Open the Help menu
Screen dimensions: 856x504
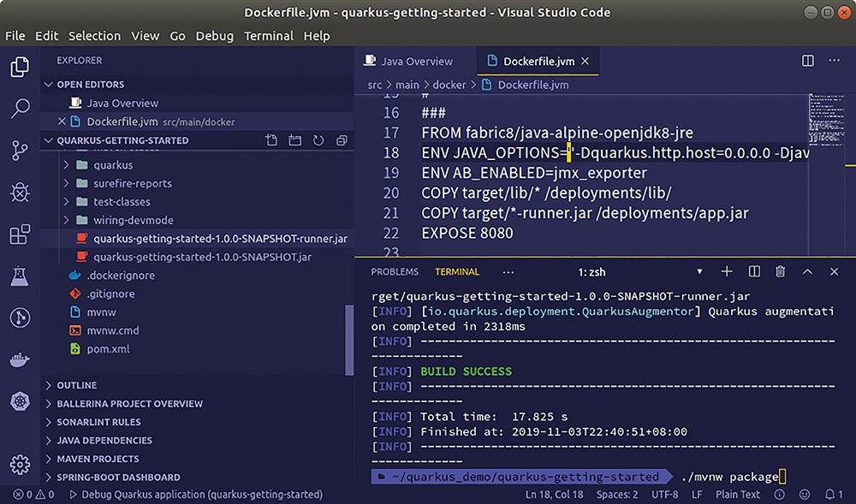pyautogui.click(x=317, y=36)
